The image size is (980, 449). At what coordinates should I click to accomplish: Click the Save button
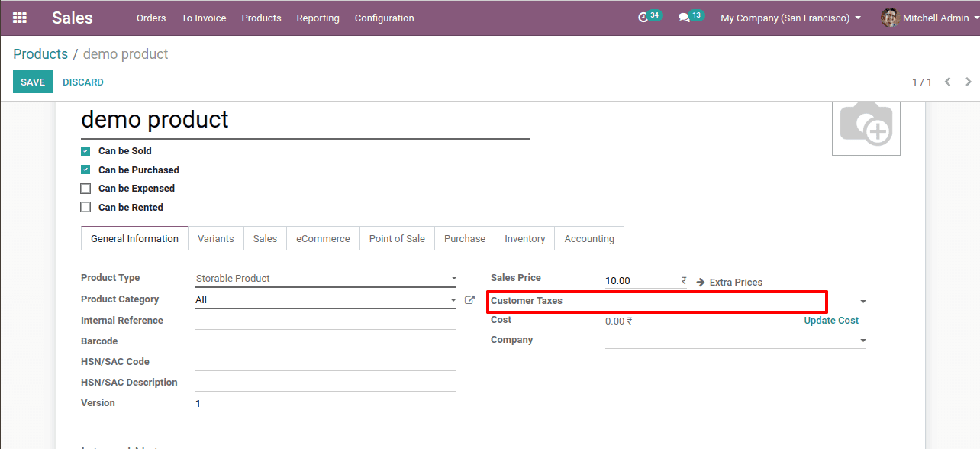click(33, 82)
